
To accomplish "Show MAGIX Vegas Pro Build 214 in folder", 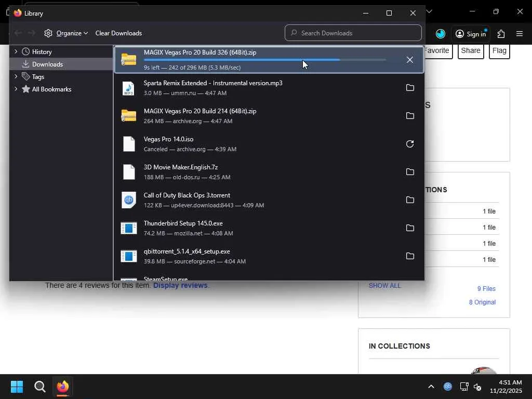I will pyautogui.click(x=410, y=116).
